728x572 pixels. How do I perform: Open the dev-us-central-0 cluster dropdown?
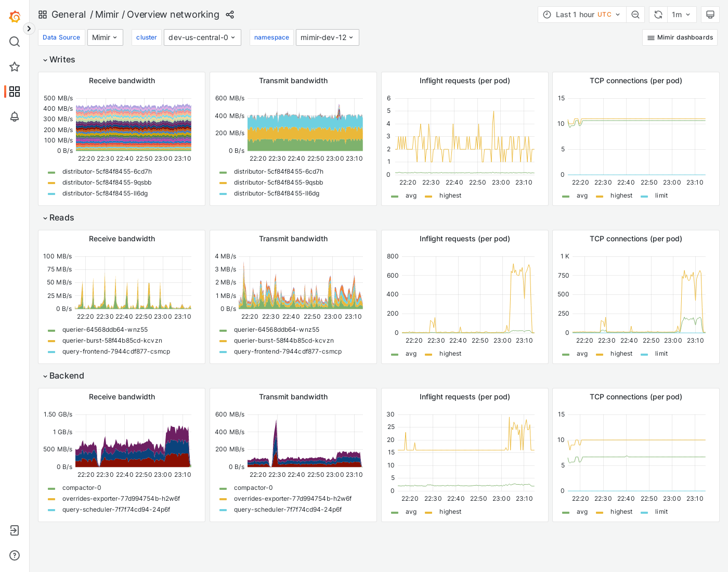click(202, 37)
